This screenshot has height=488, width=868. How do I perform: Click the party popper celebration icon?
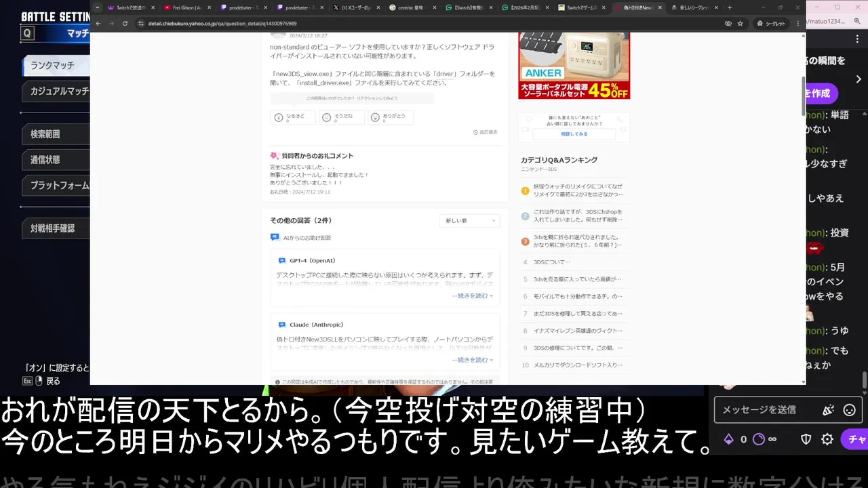[827, 410]
